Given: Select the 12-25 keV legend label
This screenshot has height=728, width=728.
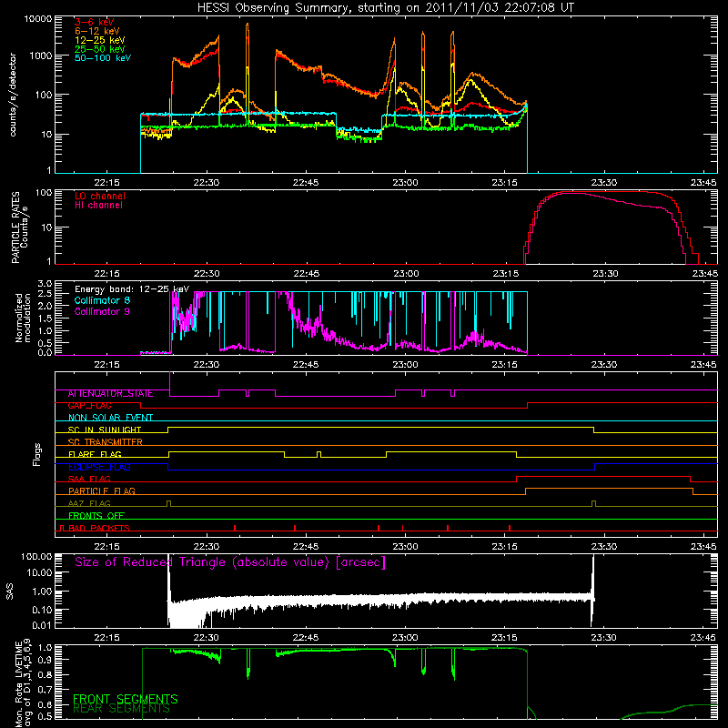Looking at the screenshot, I should click(100, 40).
